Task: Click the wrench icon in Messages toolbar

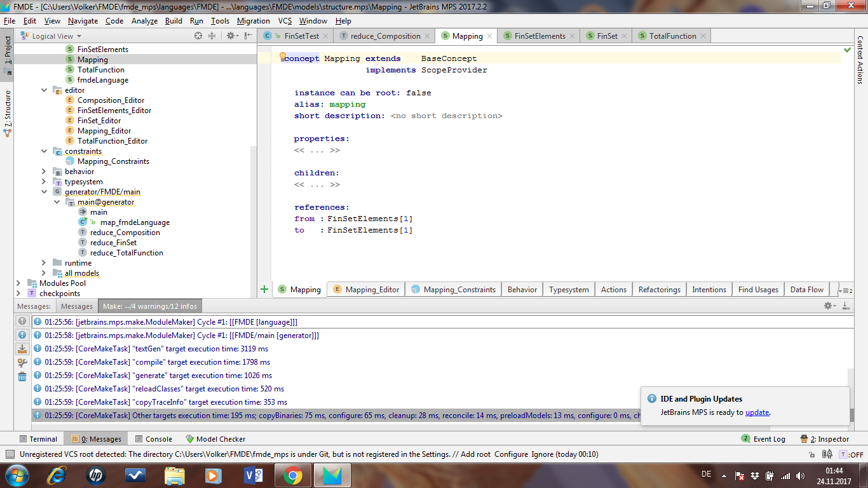Action: [x=22, y=363]
